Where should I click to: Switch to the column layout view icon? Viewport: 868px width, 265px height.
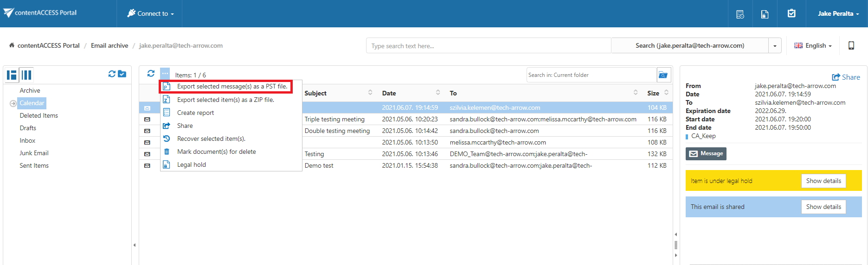tap(27, 75)
